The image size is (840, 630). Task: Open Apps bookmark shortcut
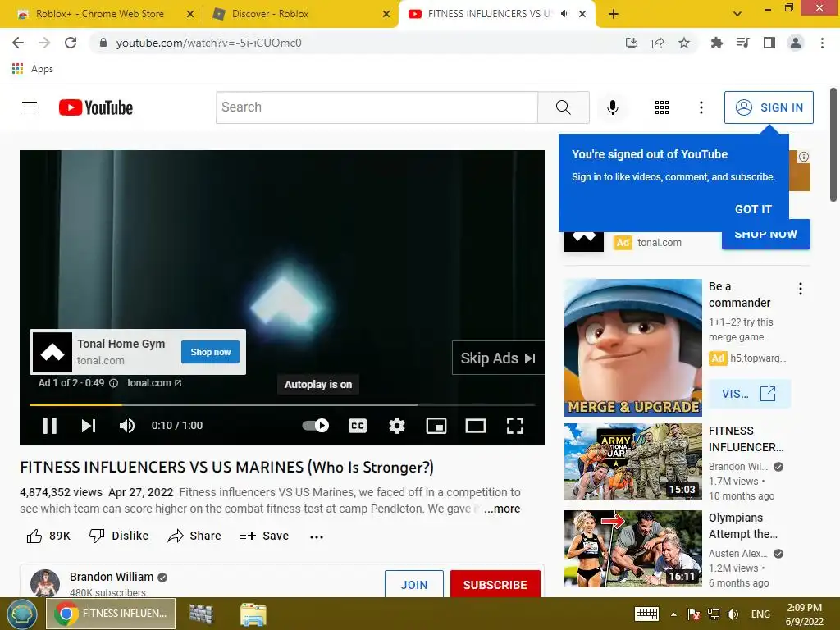pyautogui.click(x=33, y=69)
